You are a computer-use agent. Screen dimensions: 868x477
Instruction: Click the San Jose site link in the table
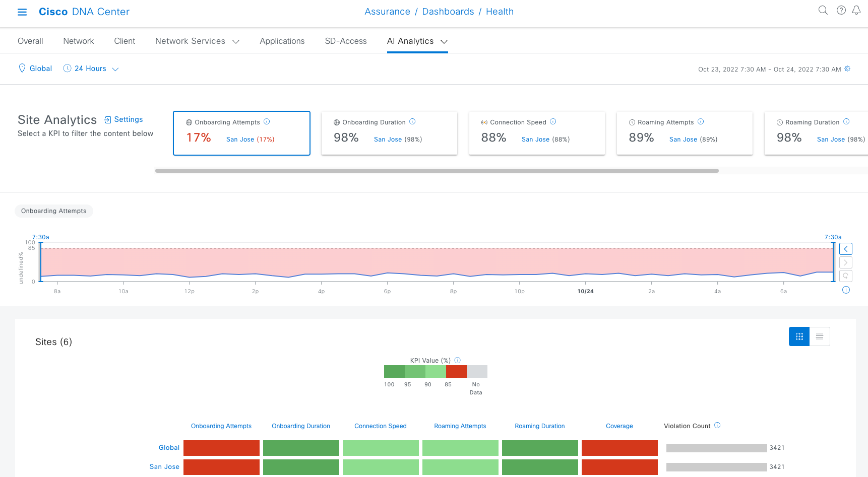(x=164, y=467)
